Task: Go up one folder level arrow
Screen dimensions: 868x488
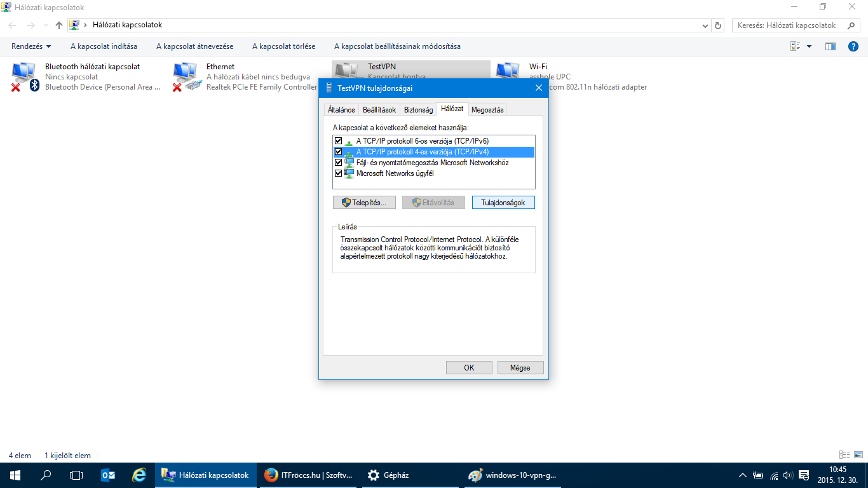Action: click(x=59, y=25)
